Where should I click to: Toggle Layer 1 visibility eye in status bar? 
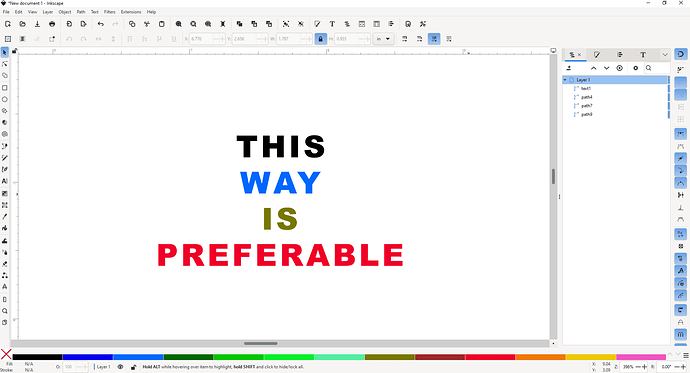click(x=120, y=367)
